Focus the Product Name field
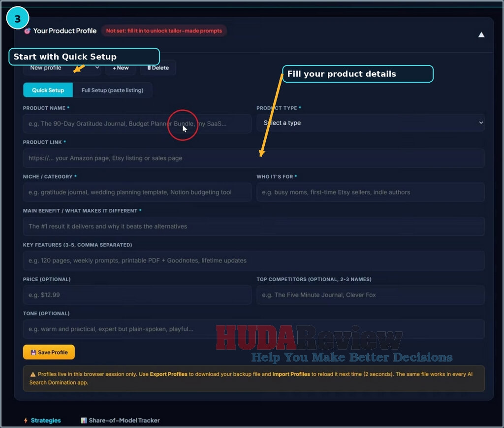 point(137,124)
